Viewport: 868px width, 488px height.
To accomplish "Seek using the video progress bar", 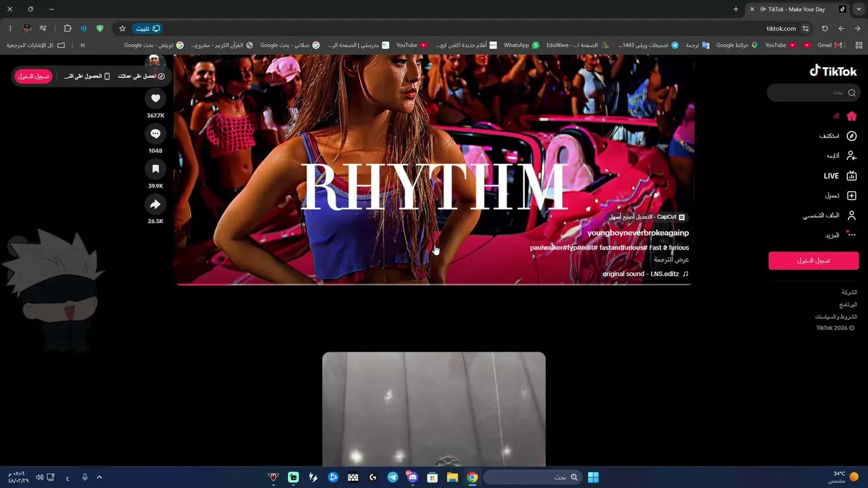I will pos(434,284).
